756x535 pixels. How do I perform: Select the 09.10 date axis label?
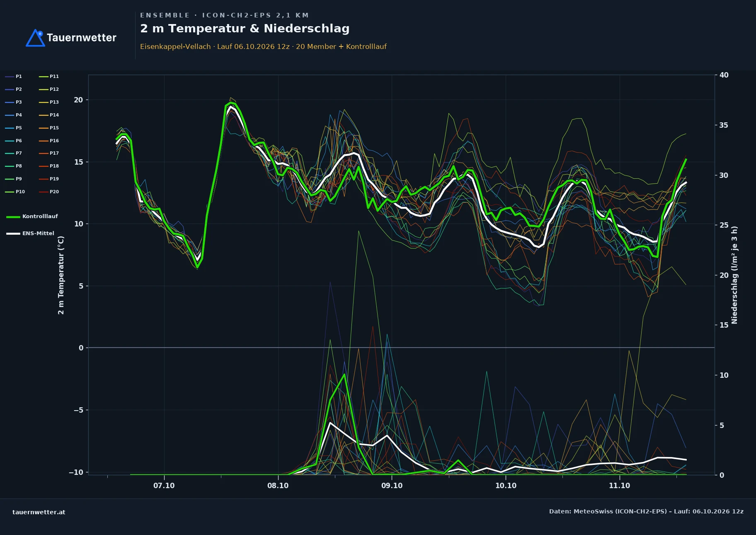pos(392,486)
